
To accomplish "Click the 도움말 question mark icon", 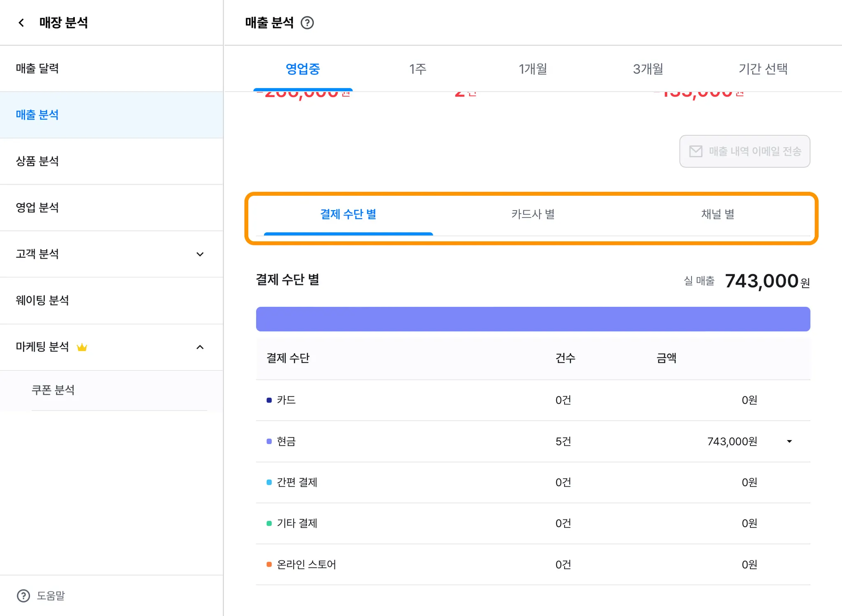I will tap(23, 595).
